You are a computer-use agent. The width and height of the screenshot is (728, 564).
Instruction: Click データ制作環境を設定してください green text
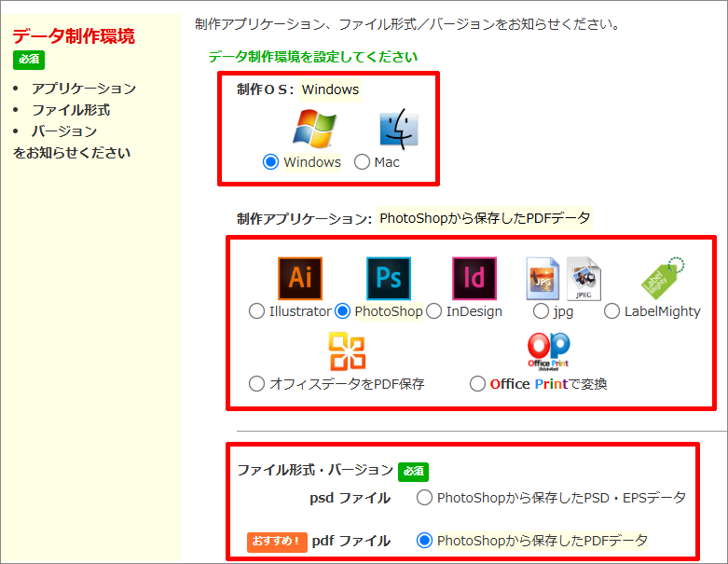tap(312, 57)
